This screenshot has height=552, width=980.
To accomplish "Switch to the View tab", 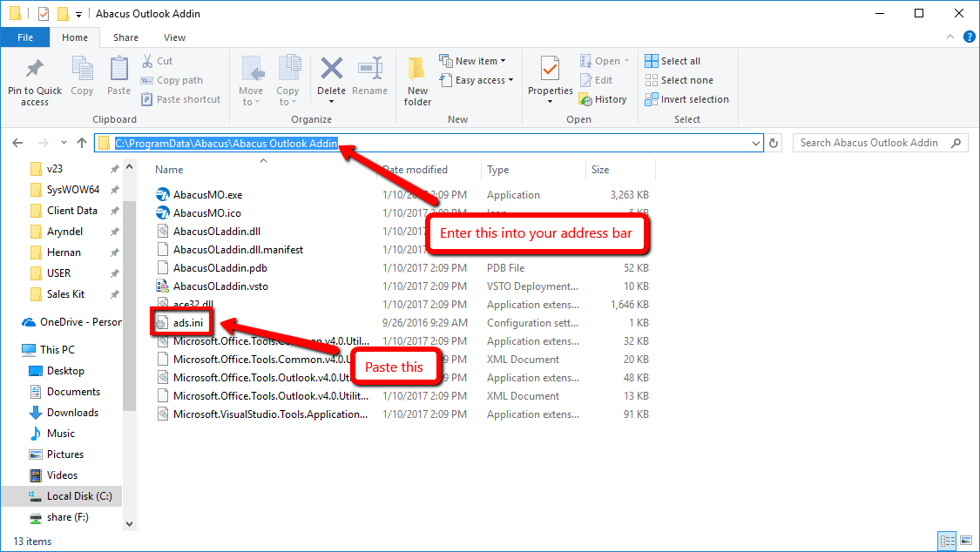I will pos(174,37).
